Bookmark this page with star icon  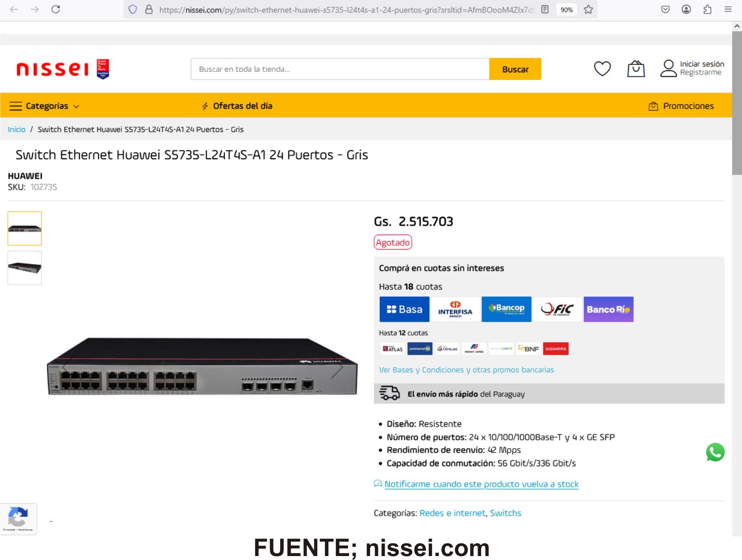coord(589,10)
